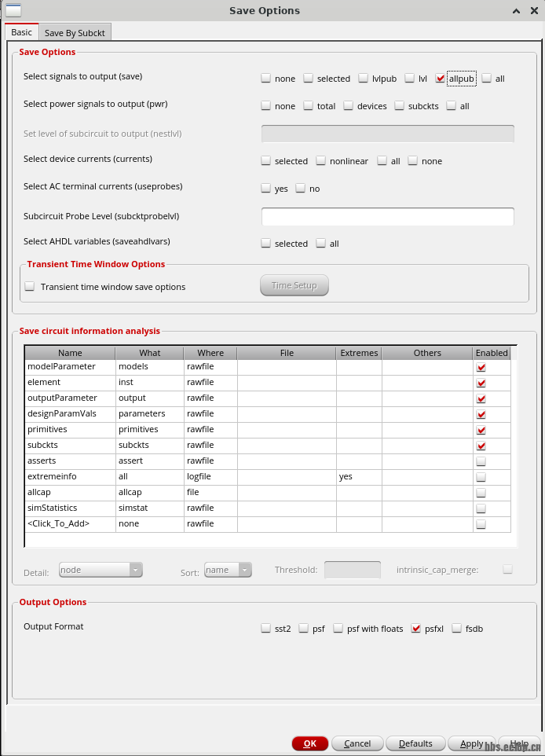Select the 'logfile' cell of extremeinfo
Viewport: 545px width, 756px height.
pyautogui.click(x=210, y=476)
